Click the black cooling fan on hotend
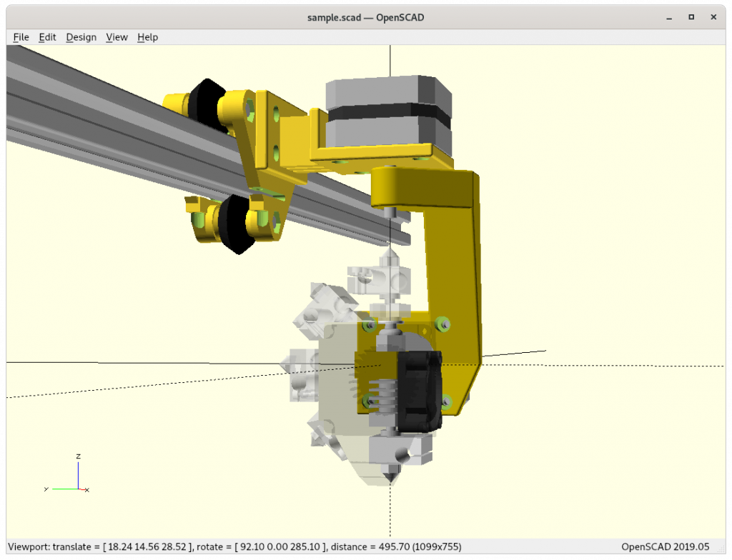This screenshot has width=732, height=560. (419, 391)
